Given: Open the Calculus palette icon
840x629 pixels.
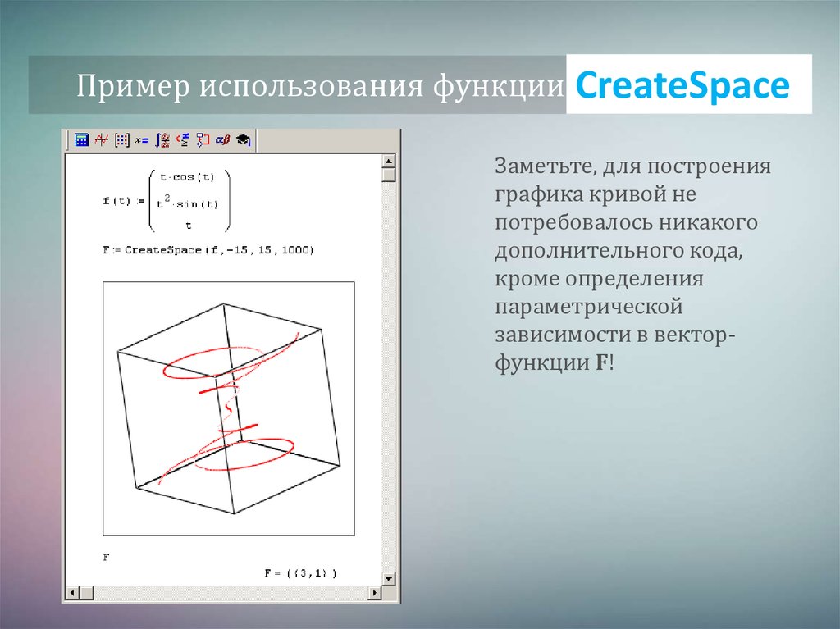Looking at the screenshot, I should 163,139.
